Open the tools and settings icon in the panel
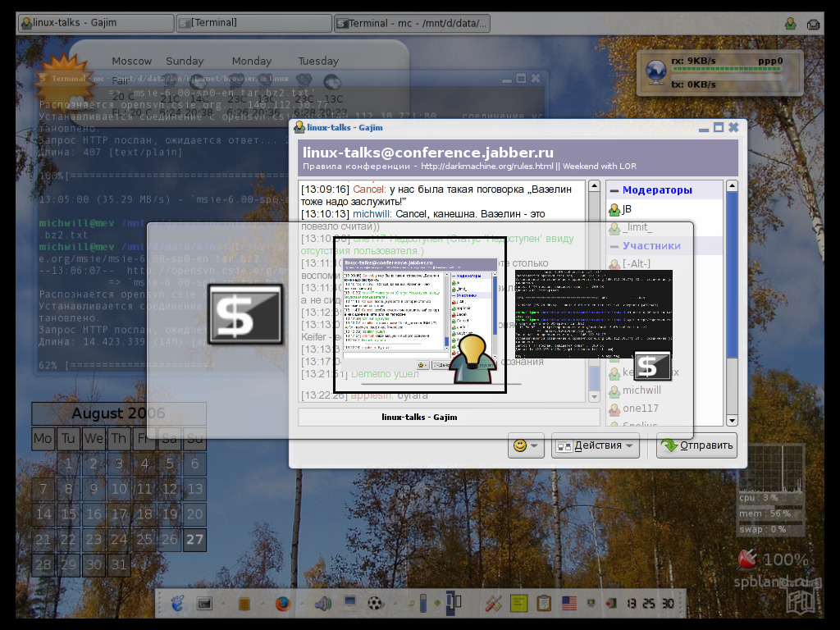The height and width of the screenshot is (630, 840). pyautogui.click(x=493, y=603)
